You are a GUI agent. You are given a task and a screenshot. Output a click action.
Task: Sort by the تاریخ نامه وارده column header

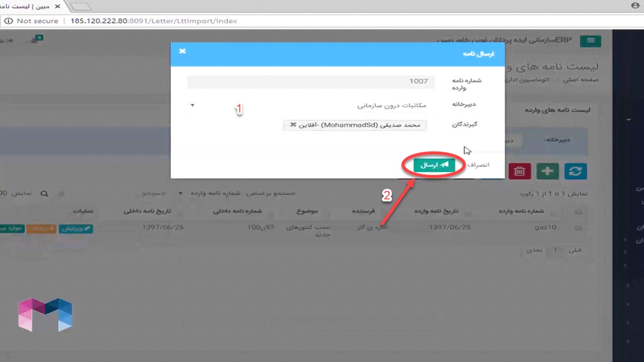click(x=436, y=211)
